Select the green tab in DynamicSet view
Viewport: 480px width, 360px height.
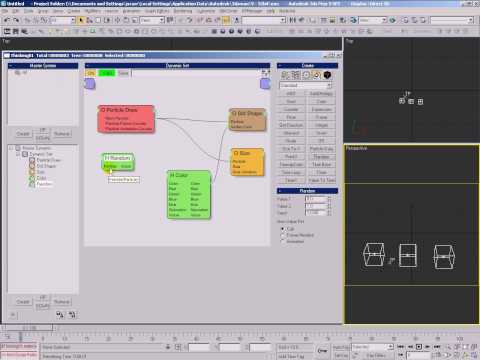[x=107, y=73]
